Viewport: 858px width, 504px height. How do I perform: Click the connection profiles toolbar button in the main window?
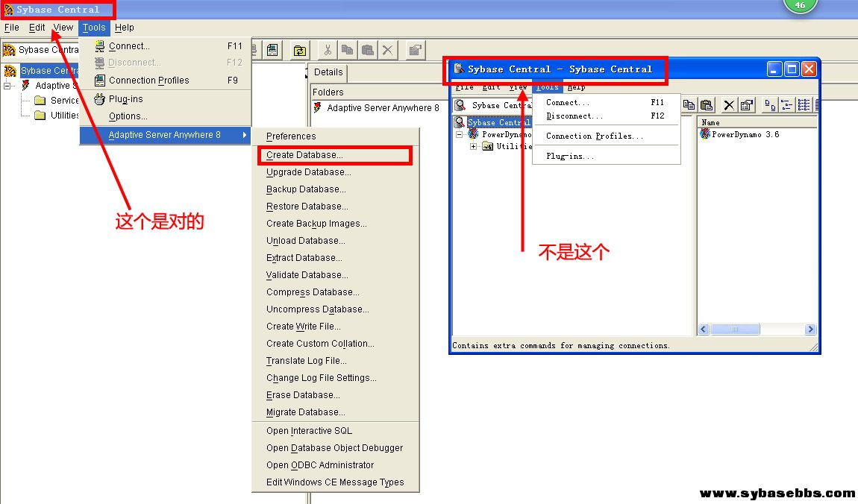coord(272,50)
